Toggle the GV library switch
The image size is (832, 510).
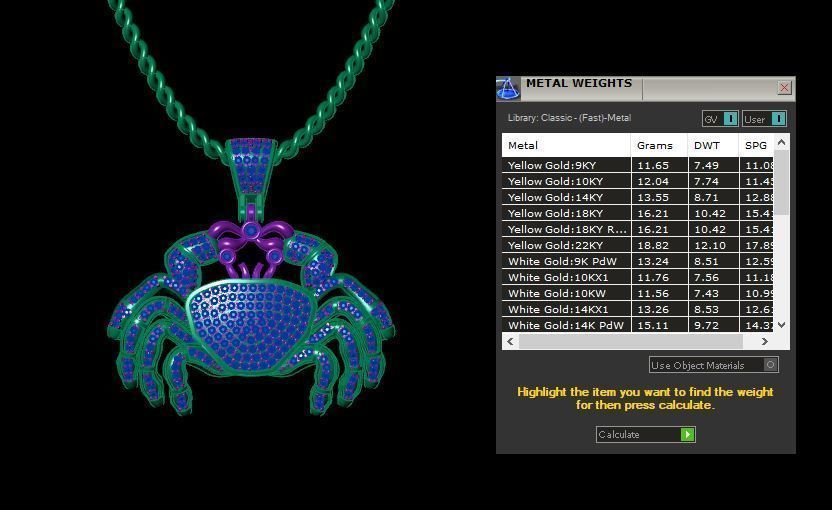720,119
